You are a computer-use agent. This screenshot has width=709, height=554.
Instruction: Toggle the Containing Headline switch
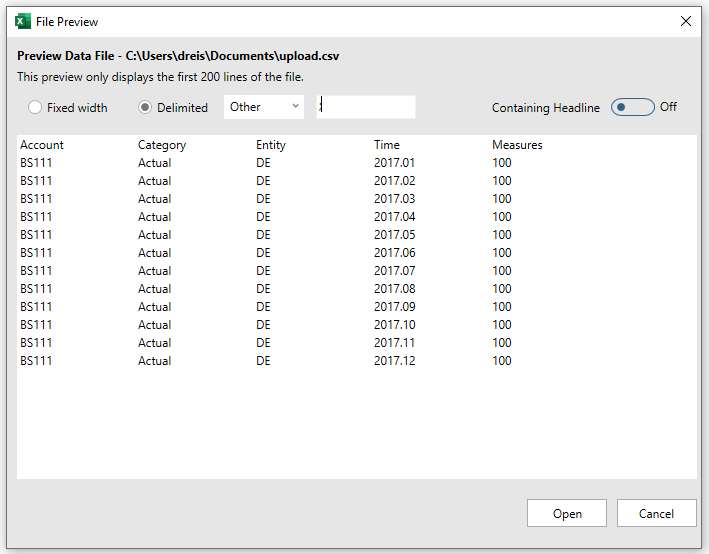[632, 107]
